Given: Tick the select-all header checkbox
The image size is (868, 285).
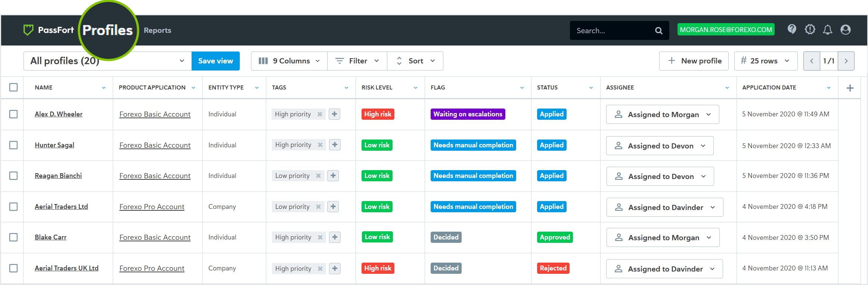Looking at the screenshot, I should [x=13, y=87].
